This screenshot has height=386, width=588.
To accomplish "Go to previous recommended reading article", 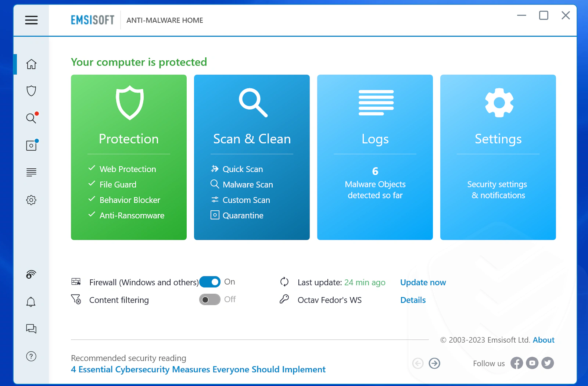I will 418,363.
